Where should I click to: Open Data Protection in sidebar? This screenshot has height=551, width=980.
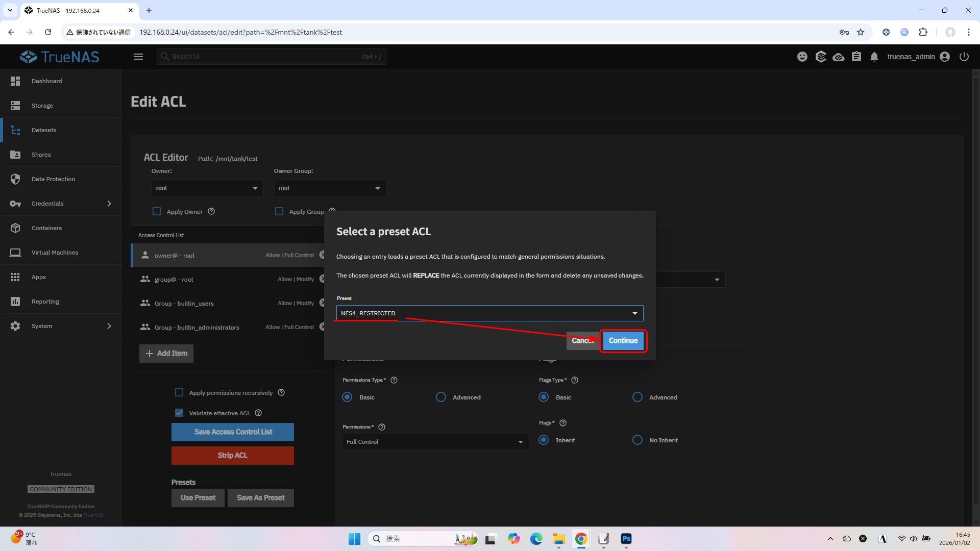(53, 179)
